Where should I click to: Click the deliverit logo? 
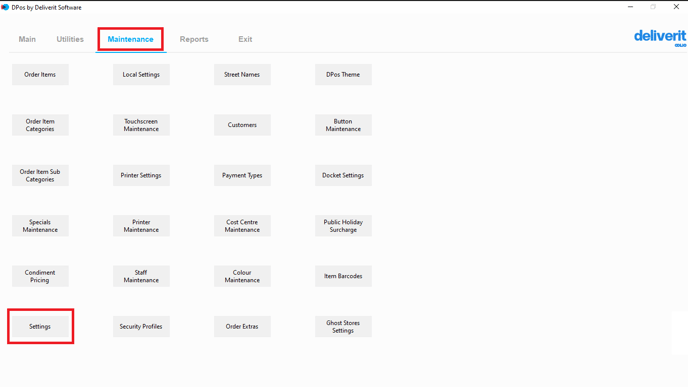point(660,38)
